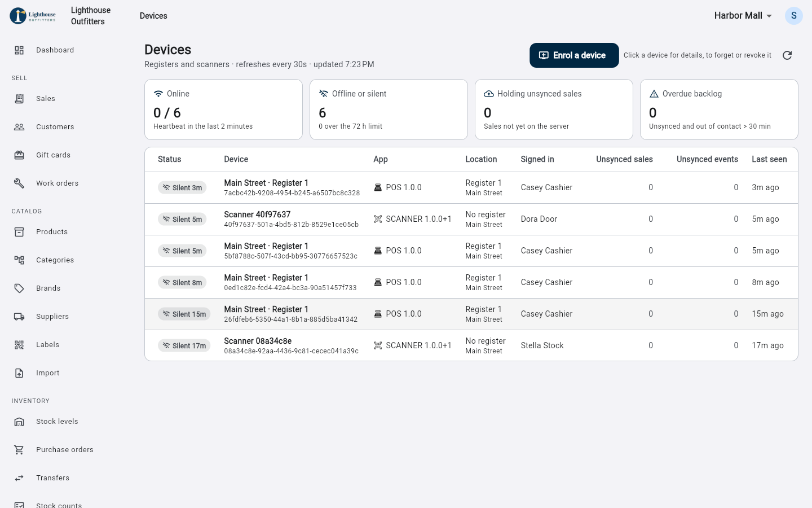Open Suppliers truck icon
The width and height of the screenshot is (812, 508).
tap(19, 317)
